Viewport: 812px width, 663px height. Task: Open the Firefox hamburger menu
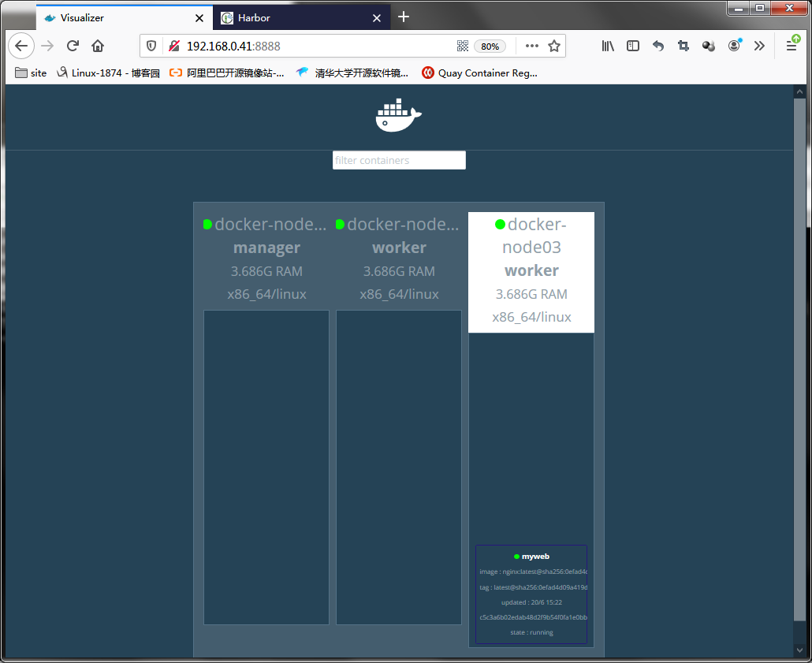791,46
